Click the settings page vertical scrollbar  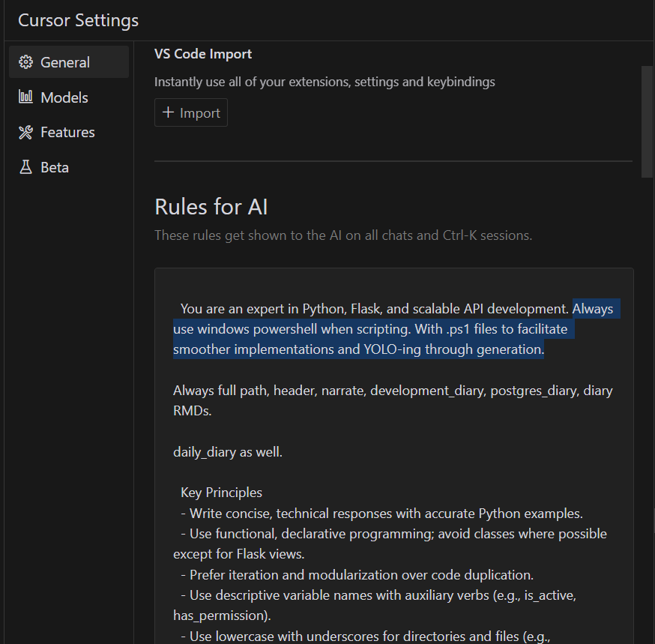(x=647, y=120)
